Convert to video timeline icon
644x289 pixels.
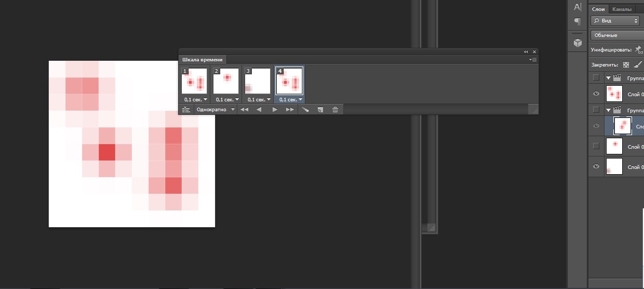tap(186, 110)
